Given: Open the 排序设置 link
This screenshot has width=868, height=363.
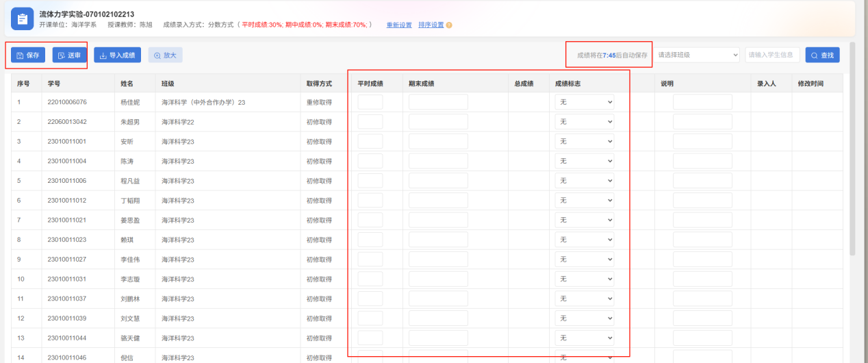Looking at the screenshot, I should pyautogui.click(x=431, y=25).
